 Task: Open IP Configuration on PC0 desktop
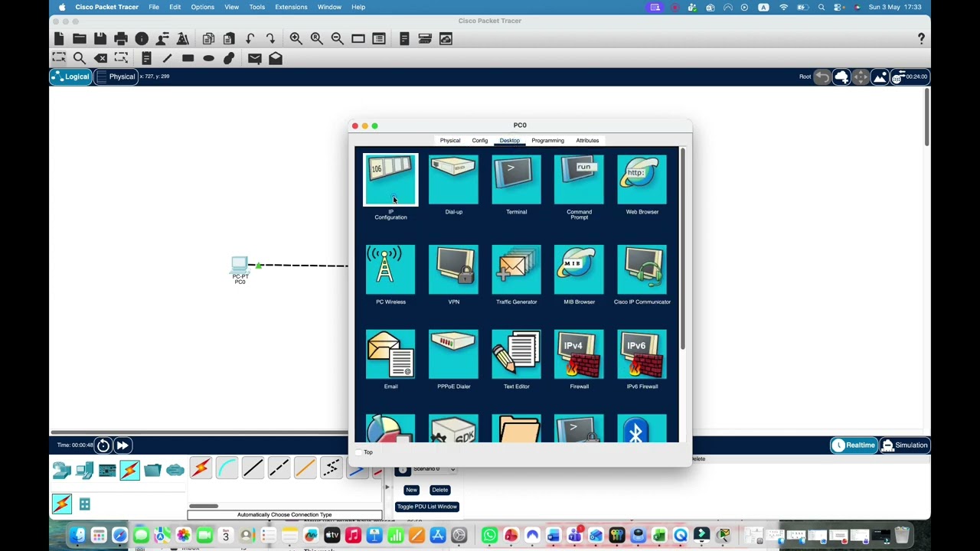tap(390, 181)
